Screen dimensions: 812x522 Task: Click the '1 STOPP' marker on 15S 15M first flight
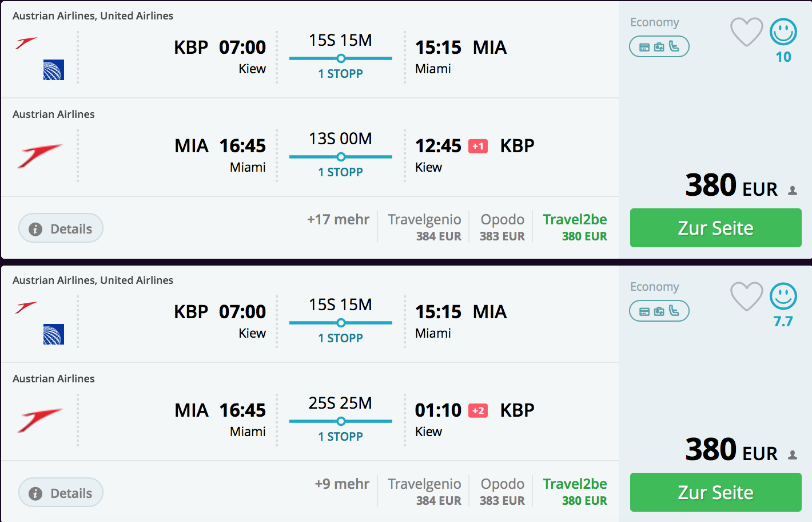[340, 74]
